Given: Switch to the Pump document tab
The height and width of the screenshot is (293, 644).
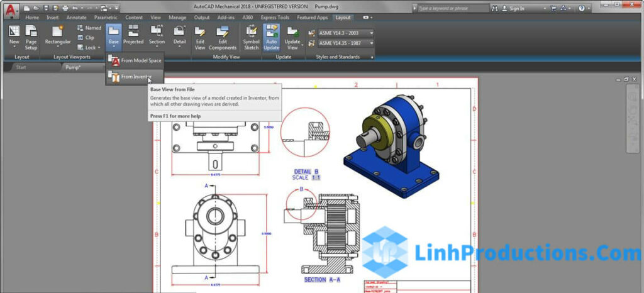Looking at the screenshot, I should [73, 67].
